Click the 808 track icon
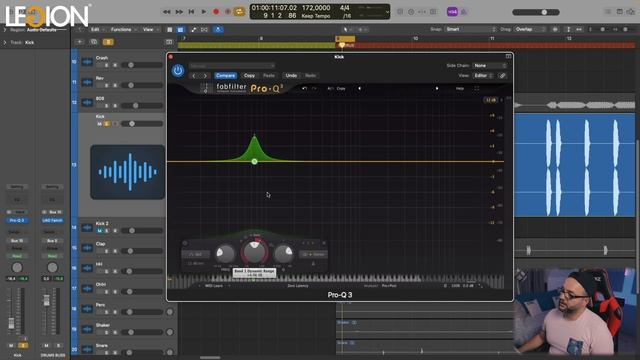The image size is (640, 360). click(x=87, y=102)
